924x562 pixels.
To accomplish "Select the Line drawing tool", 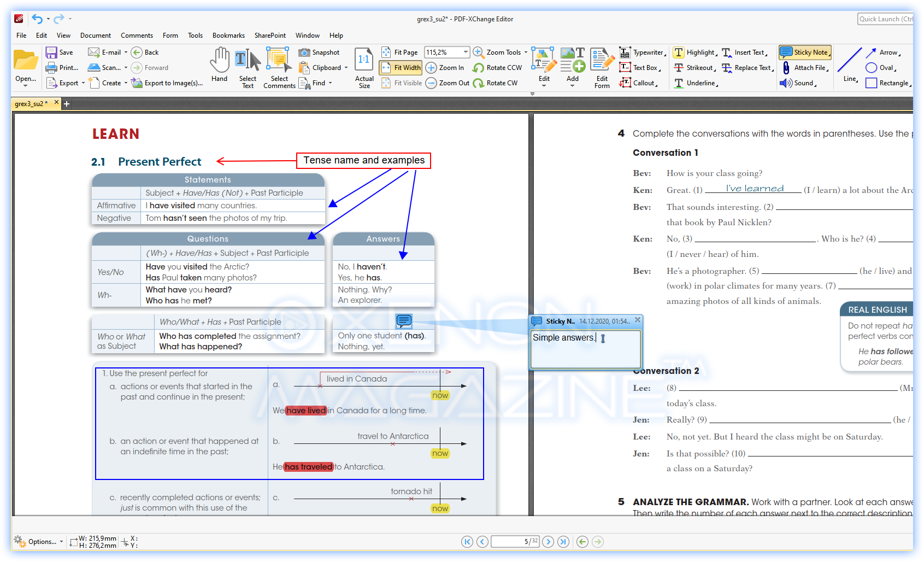I will pos(850,65).
